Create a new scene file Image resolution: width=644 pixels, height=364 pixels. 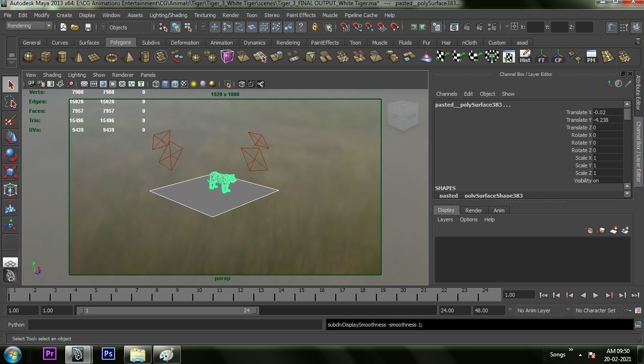click(63, 27)
